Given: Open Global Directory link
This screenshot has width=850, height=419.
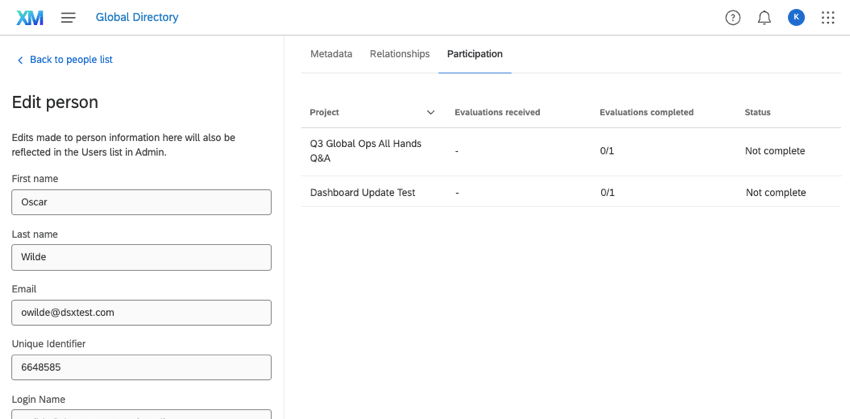Looking at the screenshot, I should (137, 17).
